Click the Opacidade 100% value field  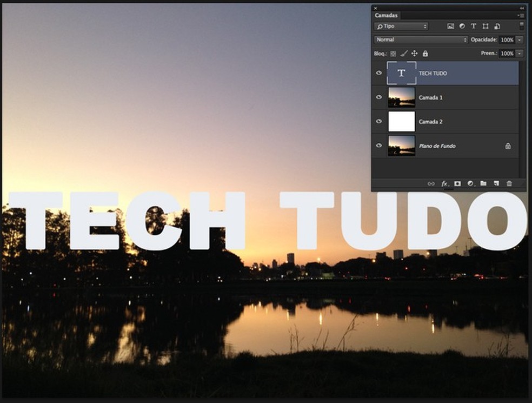point(507,40)
